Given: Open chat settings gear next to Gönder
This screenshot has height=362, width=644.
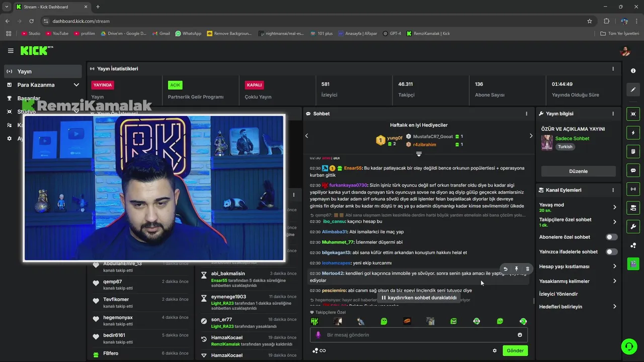Looking at the screenshot, I should coord(495,351).
